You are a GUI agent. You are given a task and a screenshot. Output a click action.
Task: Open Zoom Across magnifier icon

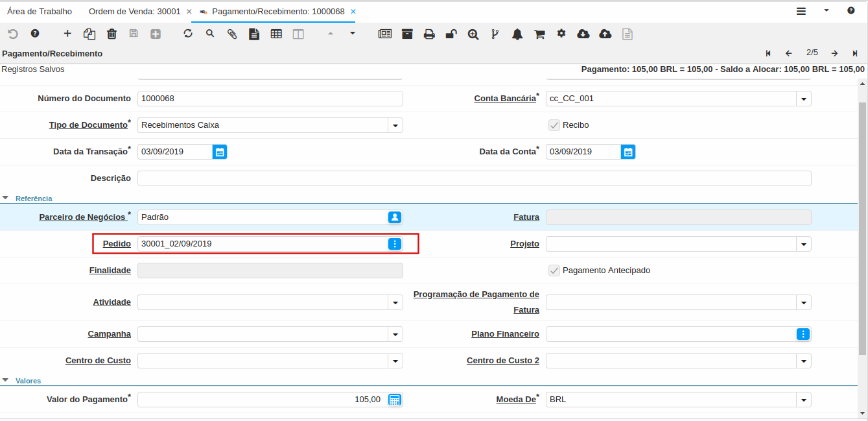tap(473, 34)
